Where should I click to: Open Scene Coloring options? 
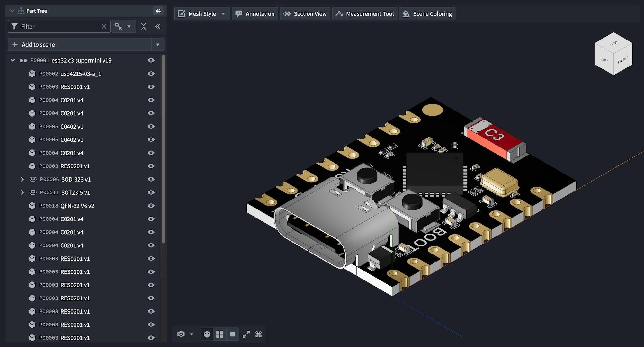(x=427, y=14)
